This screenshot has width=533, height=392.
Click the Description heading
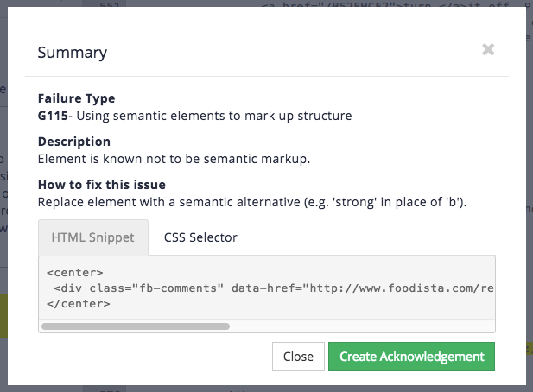(x=73, y=142)
